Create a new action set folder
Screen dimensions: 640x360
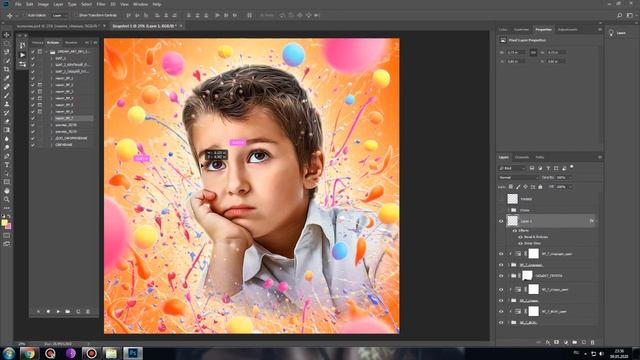pos(68,311)
